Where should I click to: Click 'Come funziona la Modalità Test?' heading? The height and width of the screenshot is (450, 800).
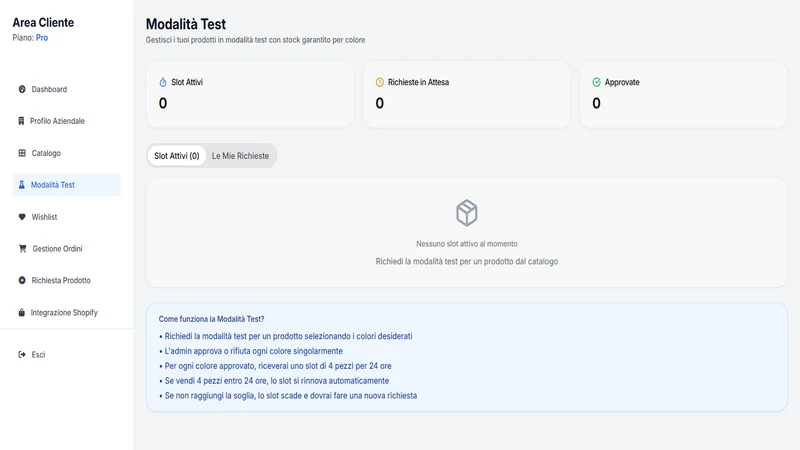[x=211, y=319]
